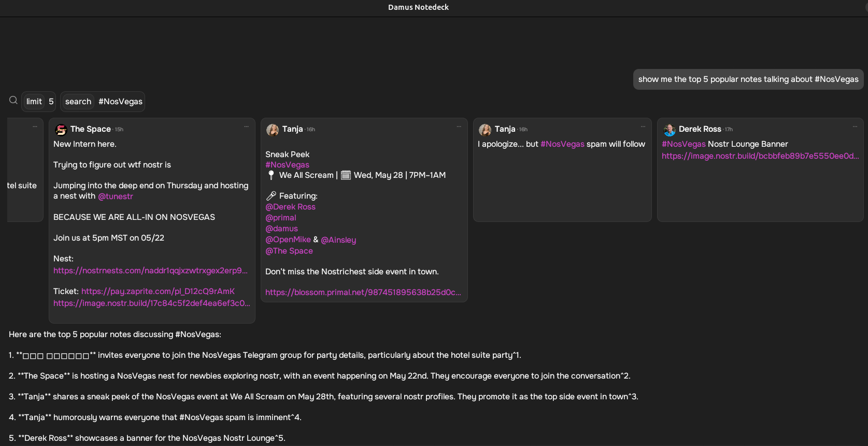Click the Damus Notedeck window title

[418, 7]
